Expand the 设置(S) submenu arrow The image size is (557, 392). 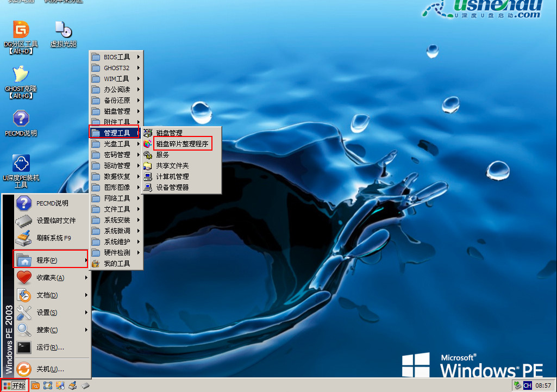coord(86,313)
